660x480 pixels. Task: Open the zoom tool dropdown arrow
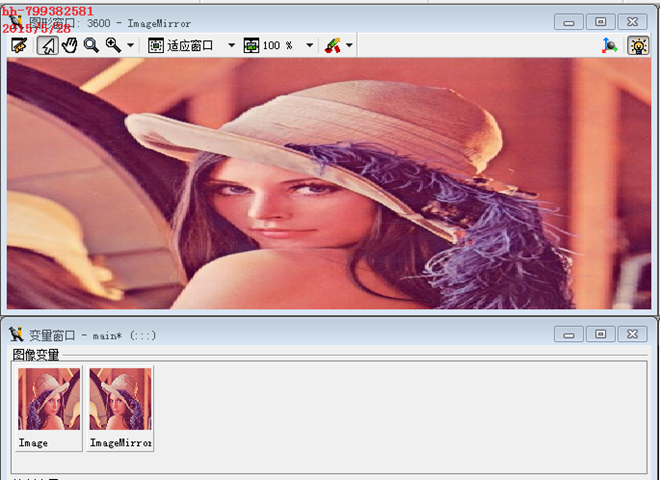(130, 45)
